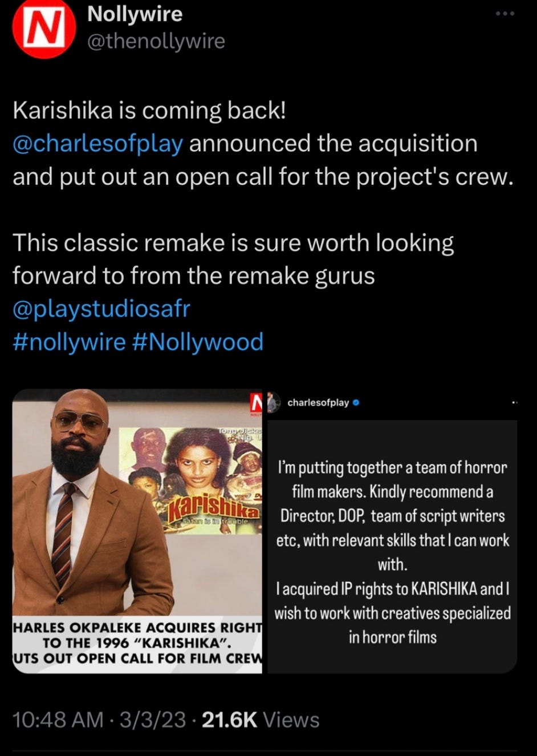Select the #nollywire hashtag
The height and width of the screenshot is (756, 537).
click(69, 342)
